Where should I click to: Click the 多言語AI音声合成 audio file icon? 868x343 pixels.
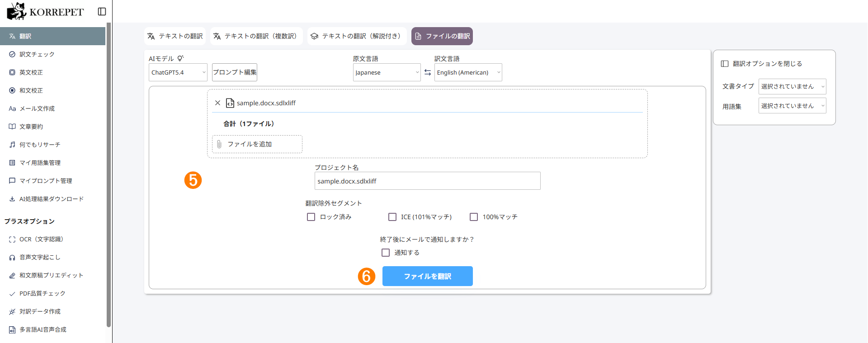click(x=12, y=330)
